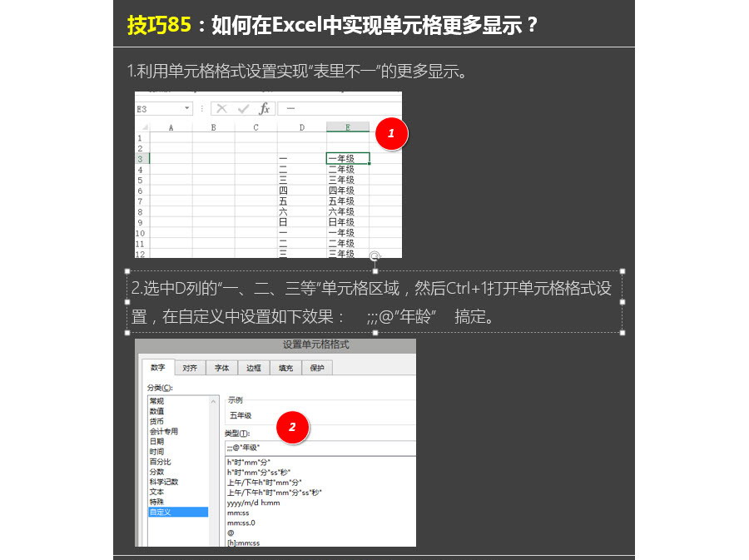Click the highlighted column header E

(348, 127)
